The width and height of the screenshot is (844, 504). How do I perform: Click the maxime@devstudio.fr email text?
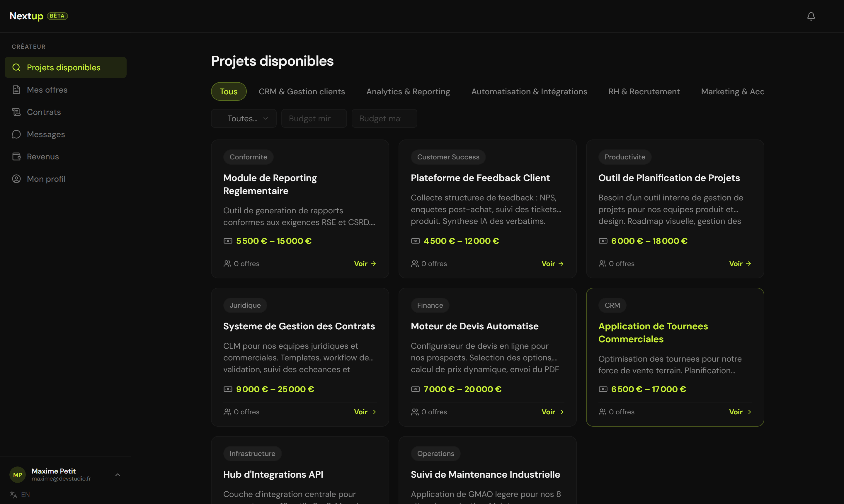pos(61,479)
